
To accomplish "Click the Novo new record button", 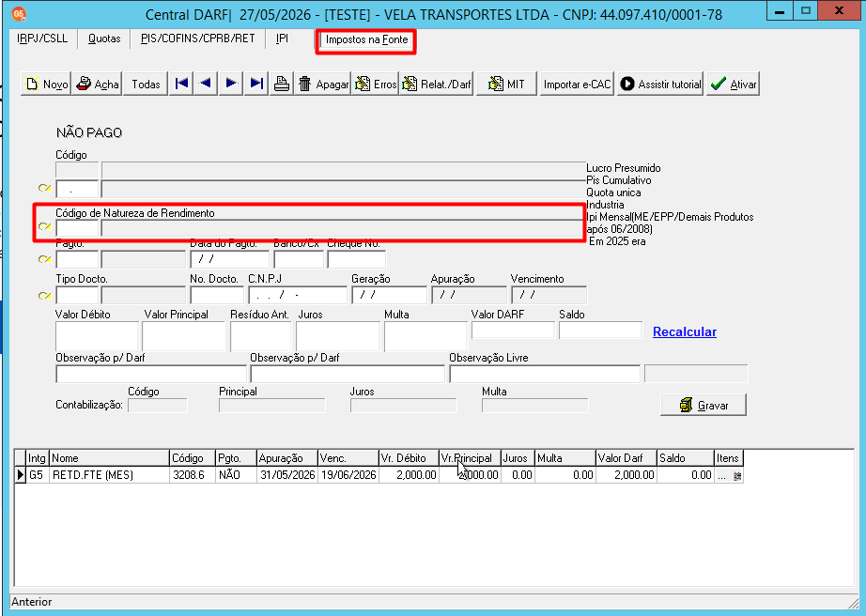I will (46, 84).
